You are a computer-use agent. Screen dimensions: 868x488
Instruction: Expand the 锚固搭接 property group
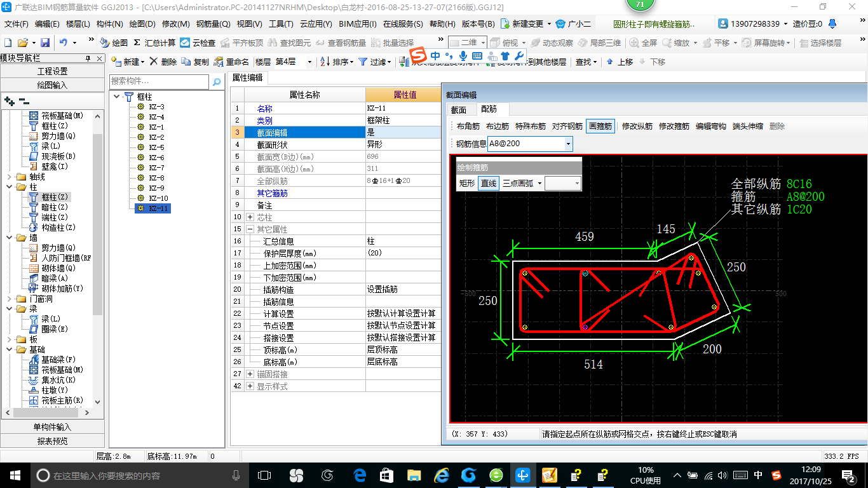point(250,374)
